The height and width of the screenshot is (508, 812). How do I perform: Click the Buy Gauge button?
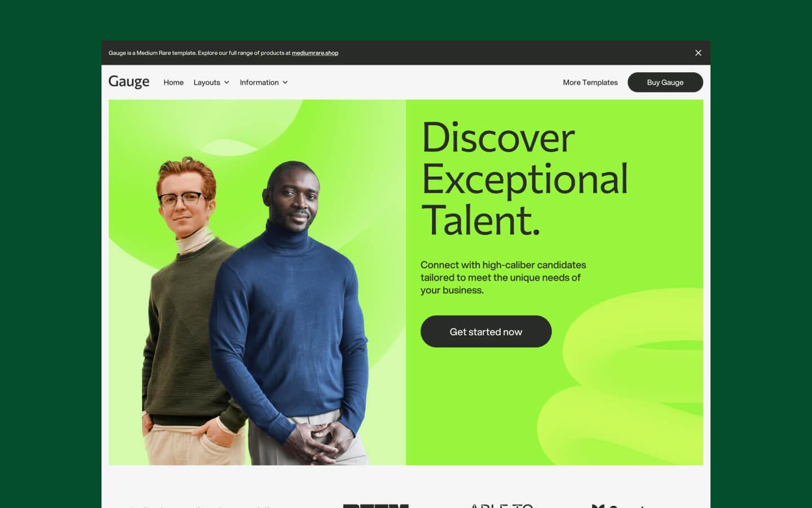(x=665, y=82)
